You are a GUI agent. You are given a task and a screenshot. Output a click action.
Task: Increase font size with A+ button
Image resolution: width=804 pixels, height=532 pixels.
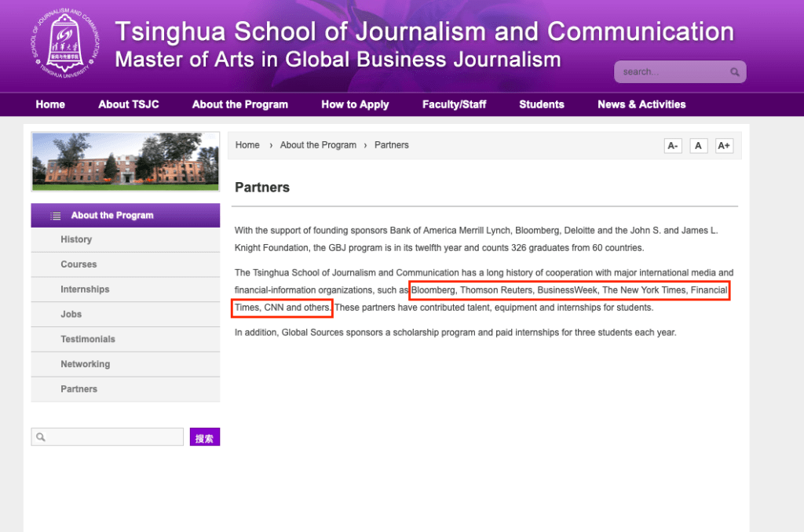724,146
